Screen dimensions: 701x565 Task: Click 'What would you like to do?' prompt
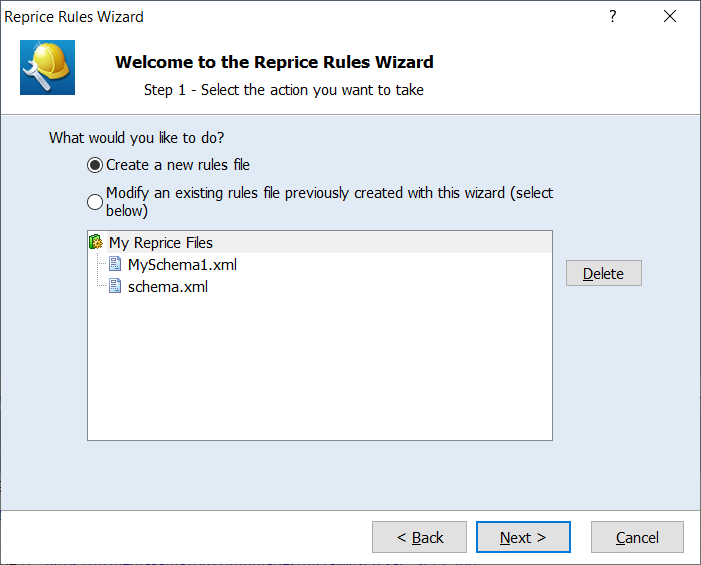point(136,138)
